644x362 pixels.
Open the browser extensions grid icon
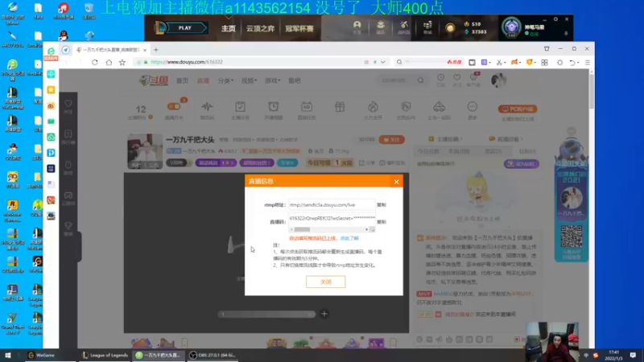[x=544, y=63]
